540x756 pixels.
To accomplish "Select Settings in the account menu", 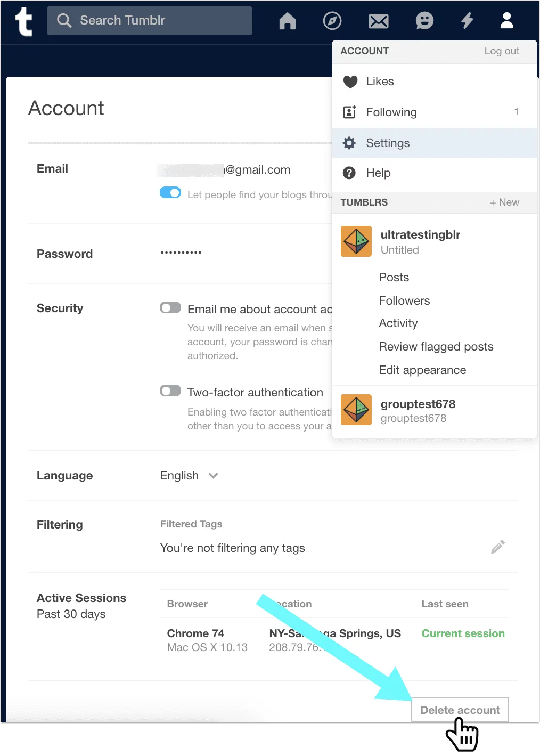I will [x=387, y=143].
